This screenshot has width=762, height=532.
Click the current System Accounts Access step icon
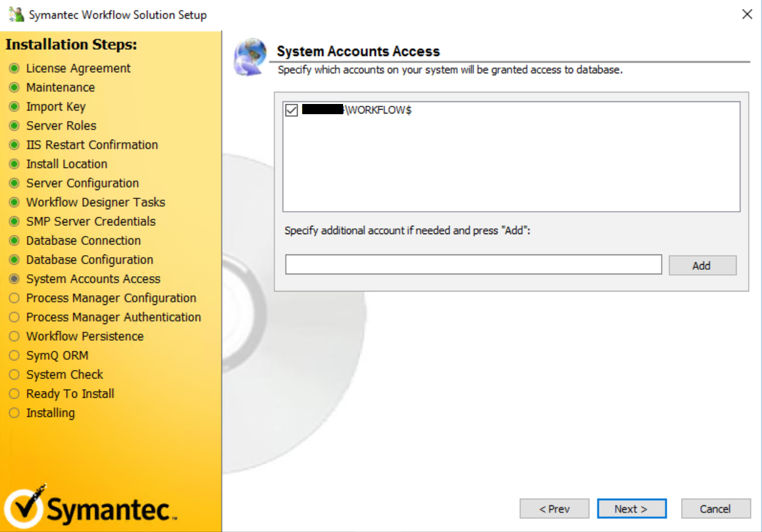15,279
